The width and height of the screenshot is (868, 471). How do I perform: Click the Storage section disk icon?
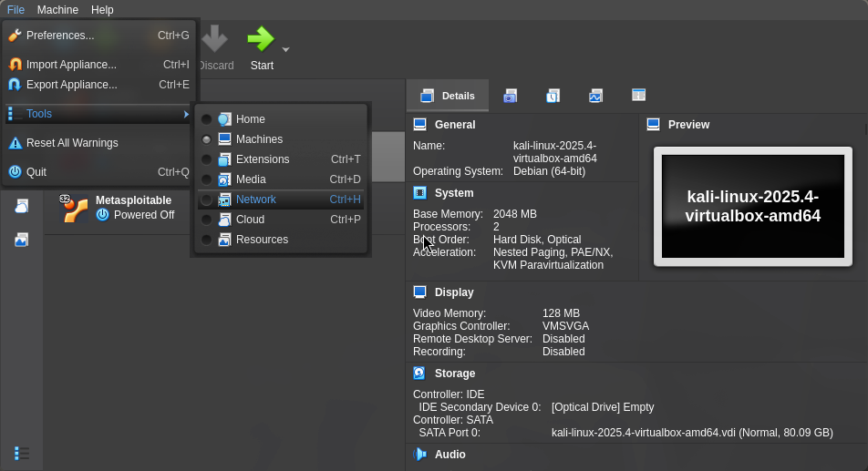(419, 374)
